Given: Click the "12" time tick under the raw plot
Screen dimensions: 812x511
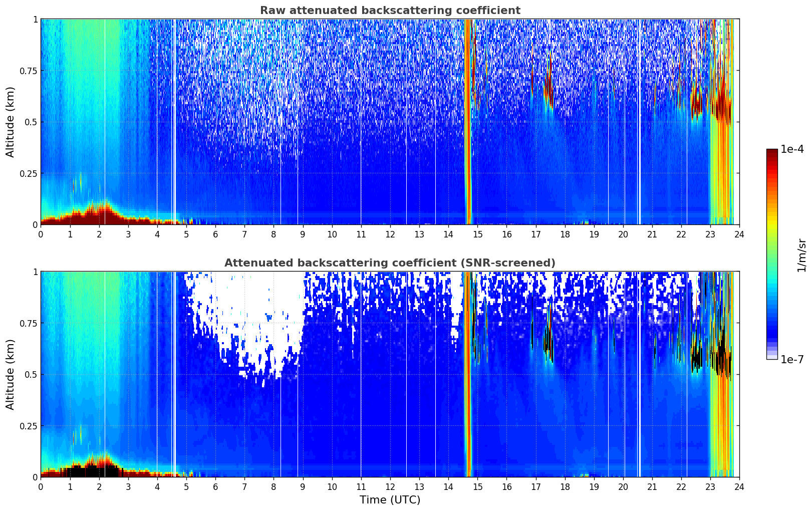Looking at the screenshot, I should pyautogui.click(x=390, y=234).
